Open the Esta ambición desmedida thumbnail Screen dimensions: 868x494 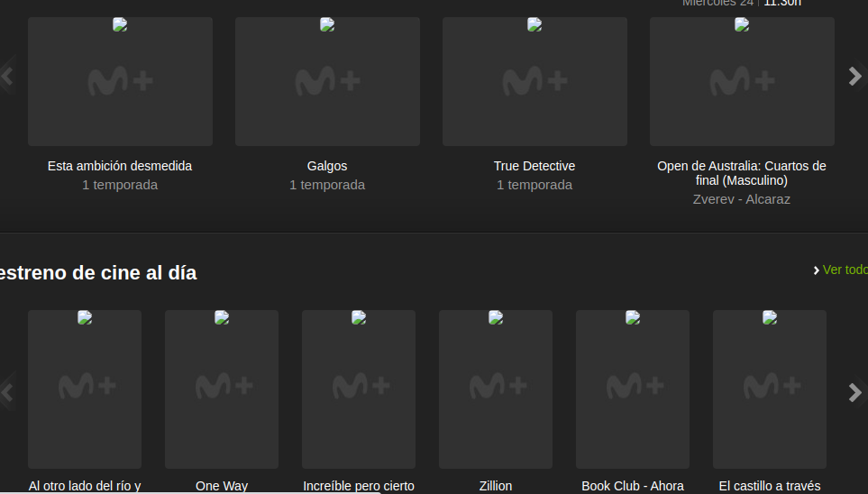(x=120, y=81)
